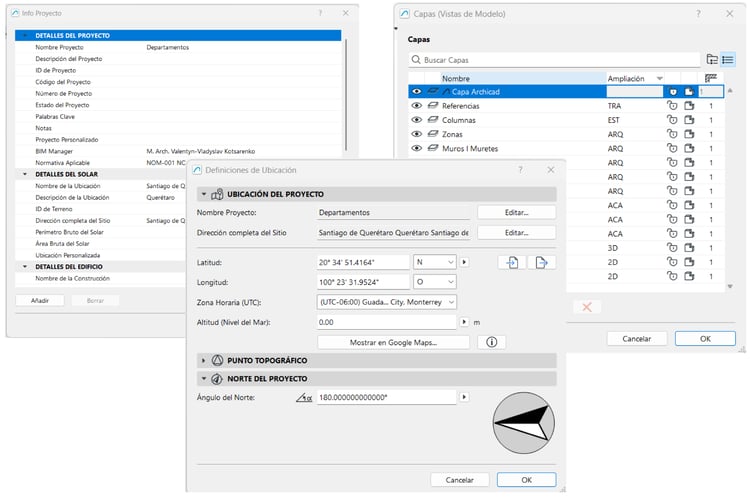The height and width of the screenshot is (500, 750).
Task: Open help in Capas dialog
Action: coord(698,14)
